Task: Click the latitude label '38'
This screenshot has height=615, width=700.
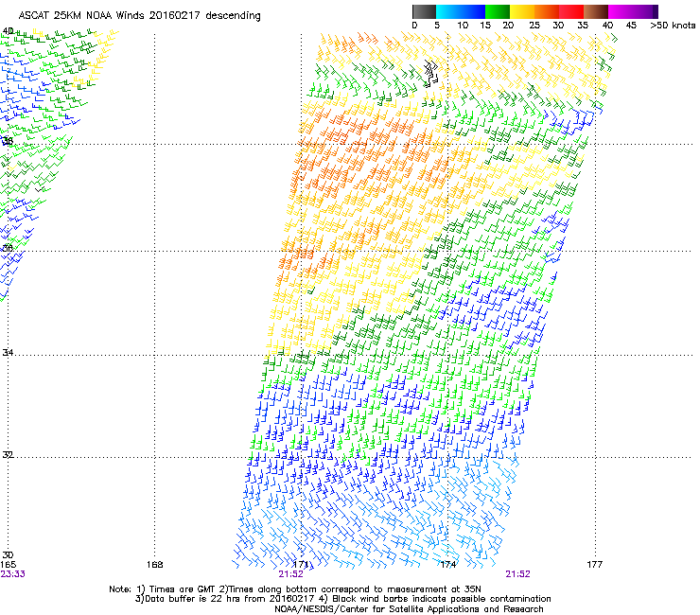Action: tap(8, 142)
